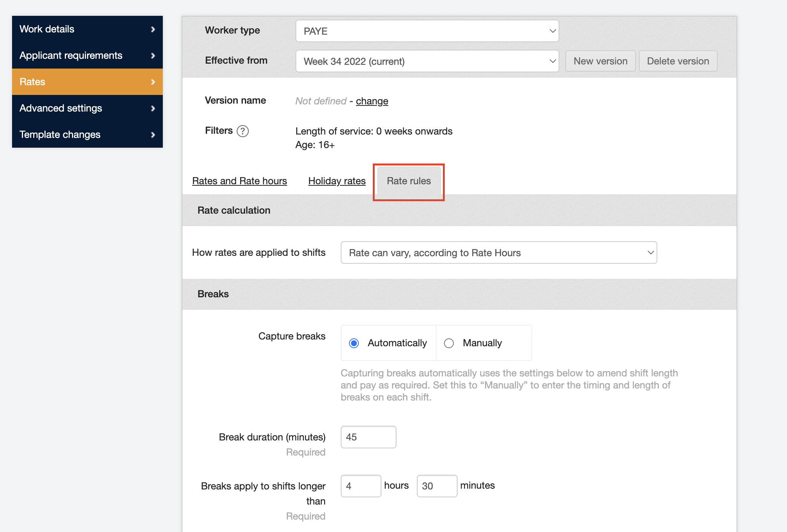Screen dimensions: 787x532
Task: Select the Rate rules tab
Action: click(409, 181)
